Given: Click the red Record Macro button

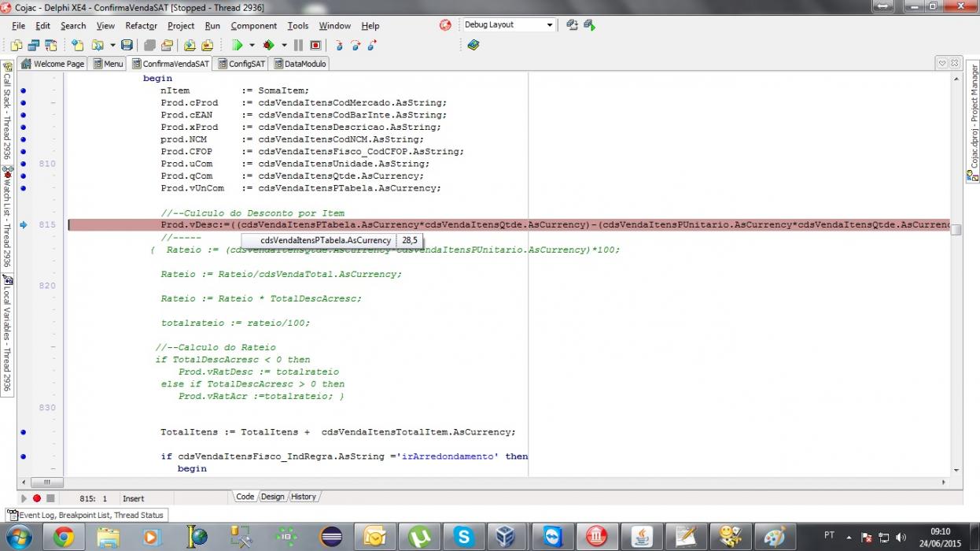Looking at the screenshot, I should click(x=37, y=498).
